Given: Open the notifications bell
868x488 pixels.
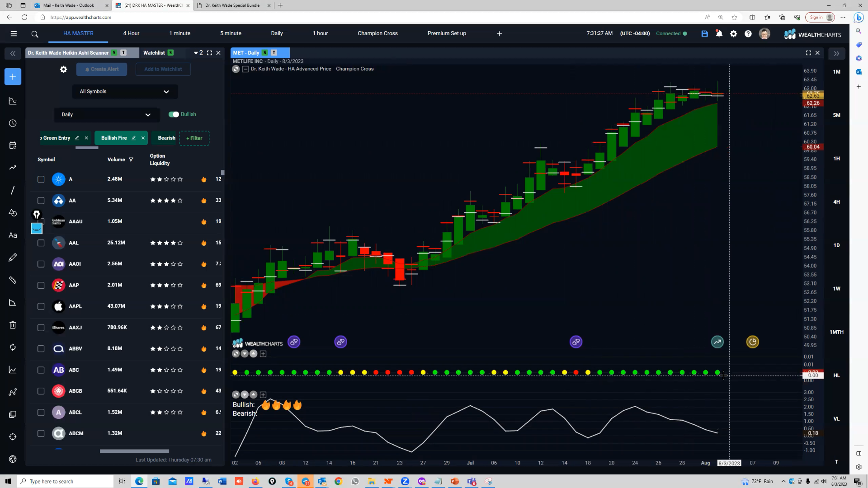Looking at the screenshot, I should 719,34.
